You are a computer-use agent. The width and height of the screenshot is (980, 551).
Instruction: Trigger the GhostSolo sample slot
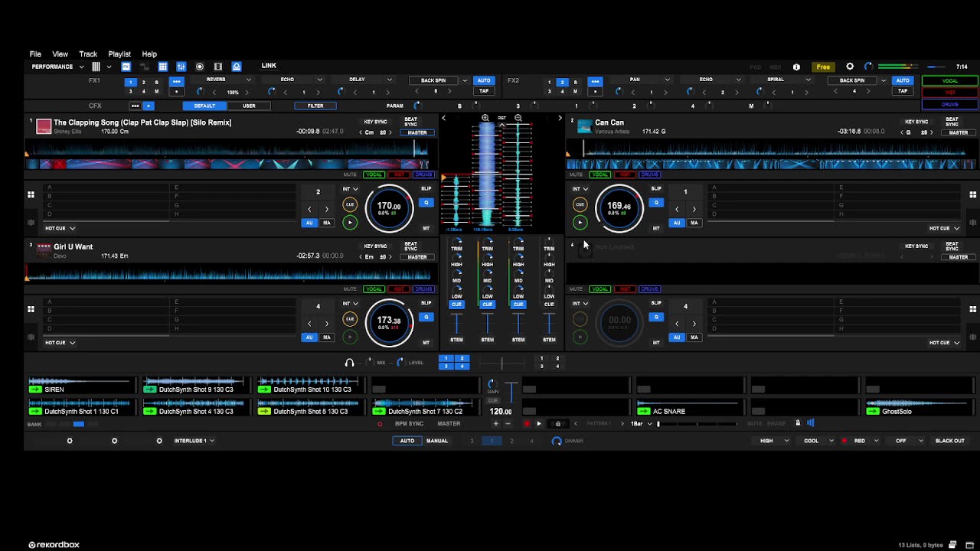(x=919, y=407)
